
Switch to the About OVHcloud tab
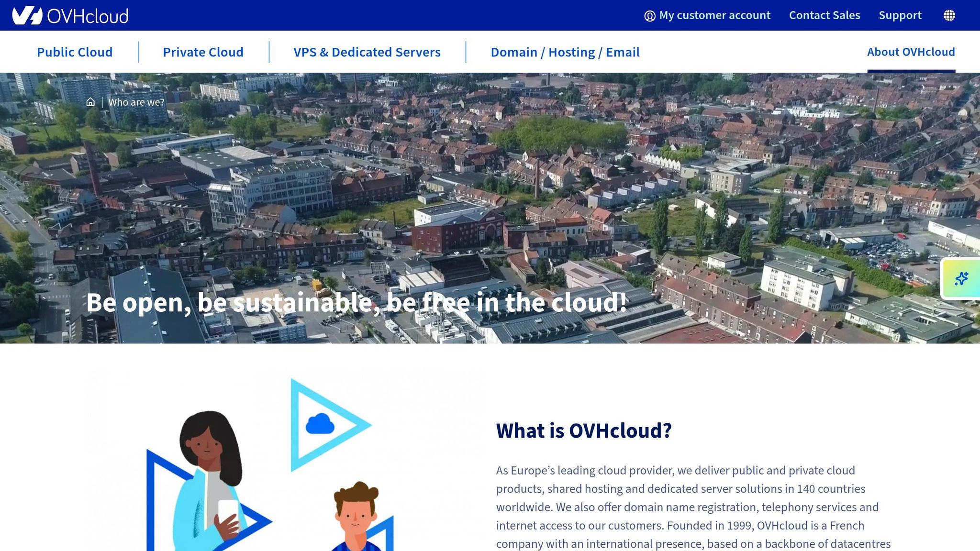[911, 52]
